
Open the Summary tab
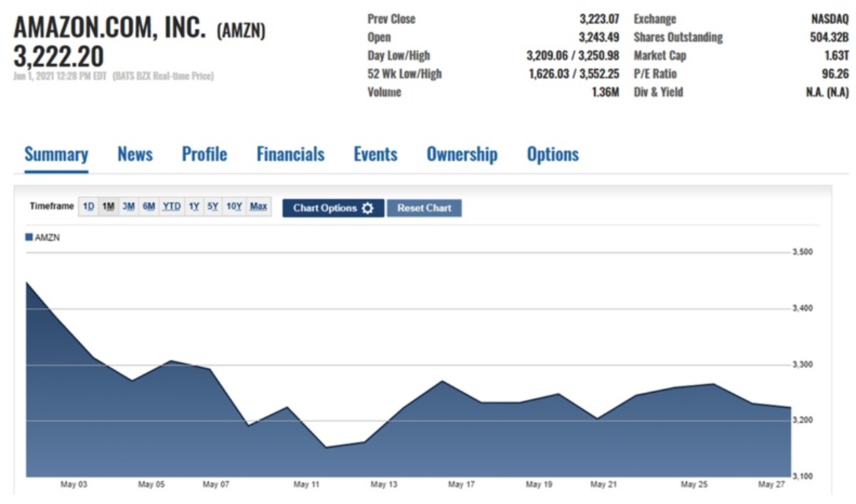click(x=56, y=155)
